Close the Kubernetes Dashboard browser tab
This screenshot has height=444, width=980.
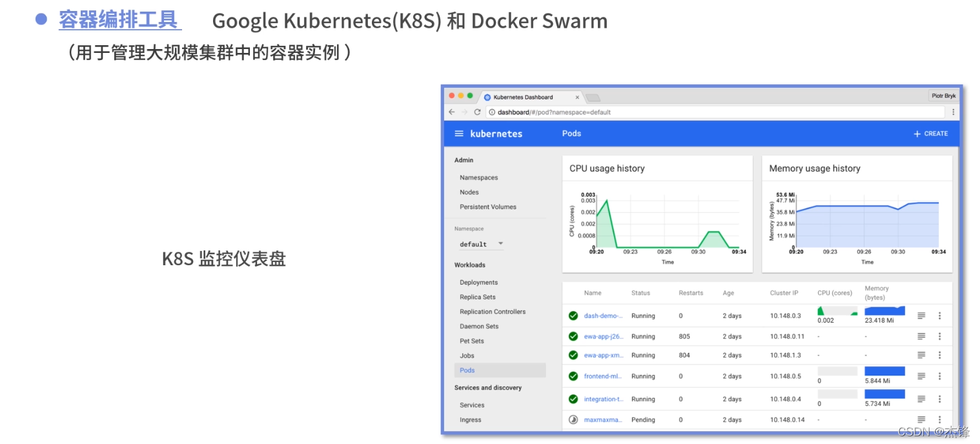[x=577, y=97]
